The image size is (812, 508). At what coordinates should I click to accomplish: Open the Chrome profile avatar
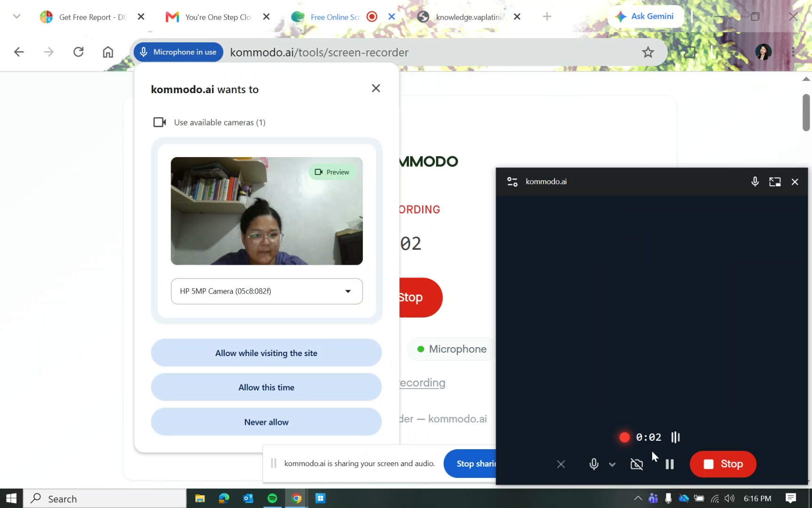(x=763, y=52)
